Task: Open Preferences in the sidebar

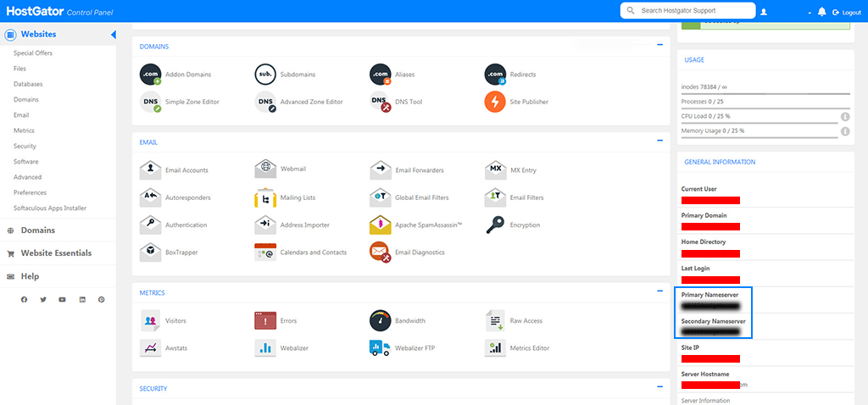Action: pyautogui.click(x=31, y=192)
